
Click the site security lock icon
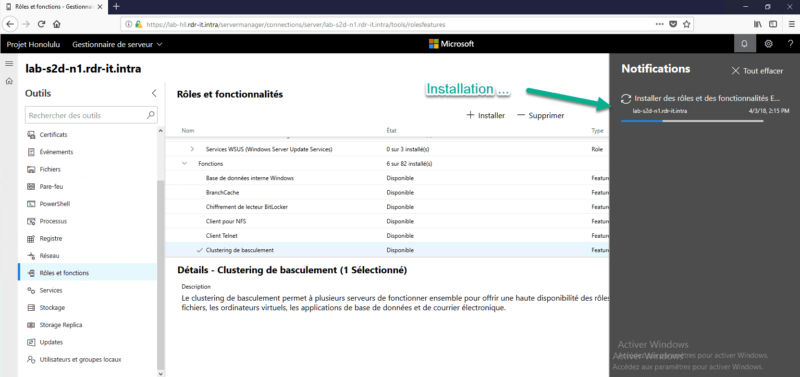coord(138,24)
